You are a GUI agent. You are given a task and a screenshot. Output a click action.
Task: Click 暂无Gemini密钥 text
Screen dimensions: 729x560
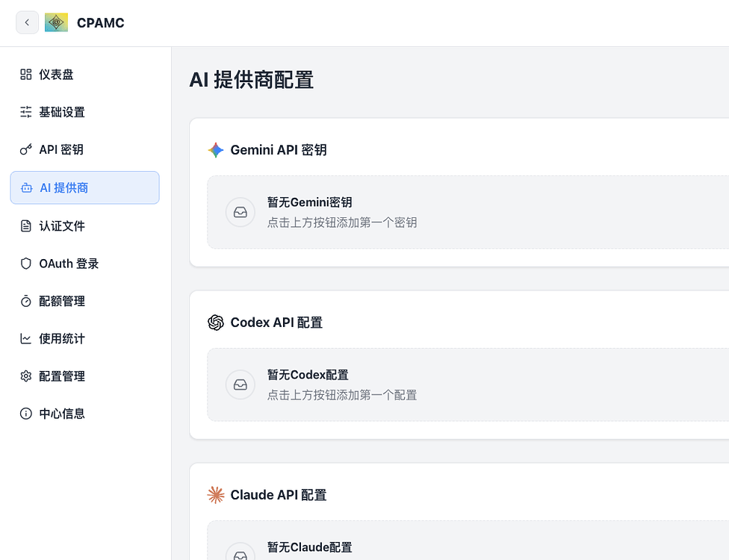click(x=310, y=202)
